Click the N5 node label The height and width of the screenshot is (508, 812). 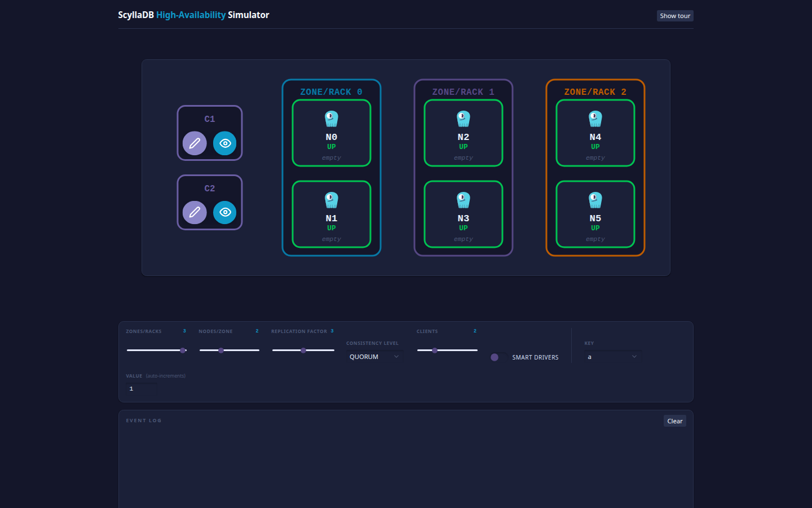click(595, 218)
